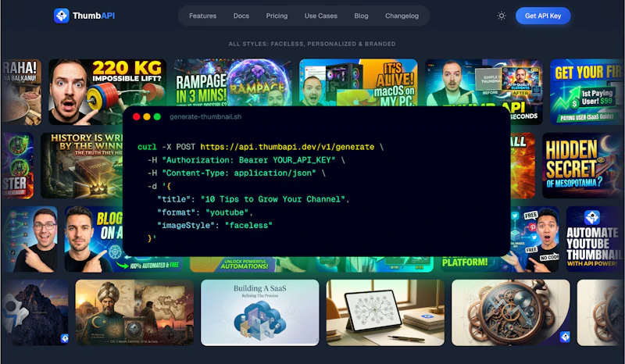The height and width of the screenshot is (364, 625).
Task: Open the Building A SaaS thumbnail
Action: [260, 312]
